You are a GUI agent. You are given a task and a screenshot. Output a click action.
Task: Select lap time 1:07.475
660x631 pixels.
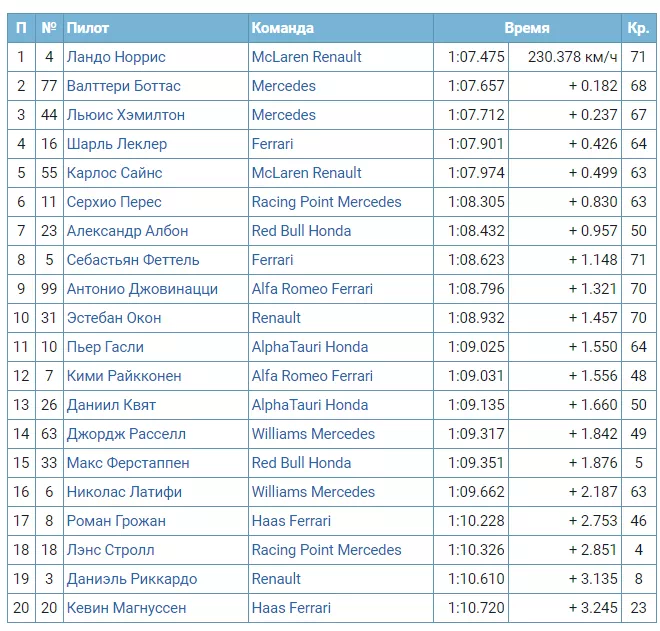pos(476,57)
